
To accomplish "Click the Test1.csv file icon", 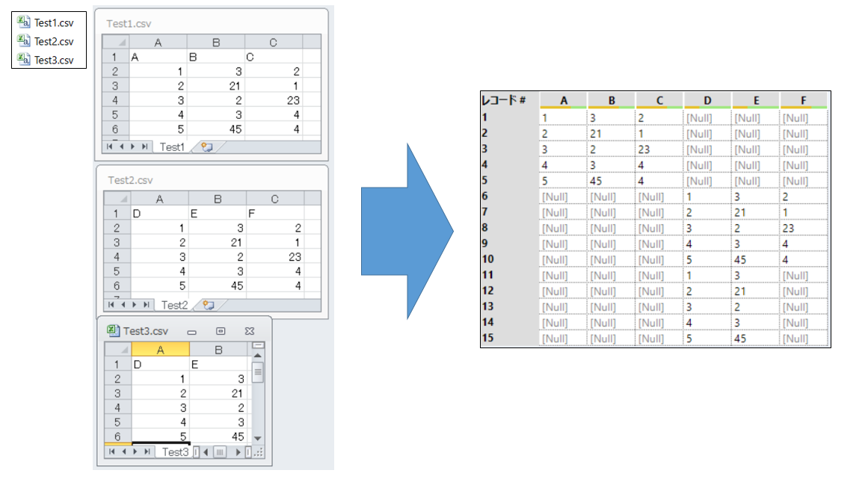I will [x=23, y=22].
